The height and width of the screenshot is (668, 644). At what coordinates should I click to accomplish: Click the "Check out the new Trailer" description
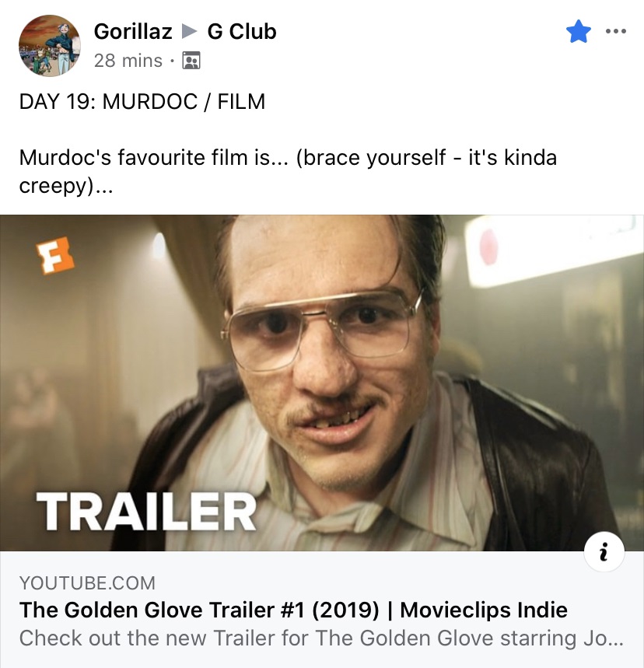tap(321, 638)
